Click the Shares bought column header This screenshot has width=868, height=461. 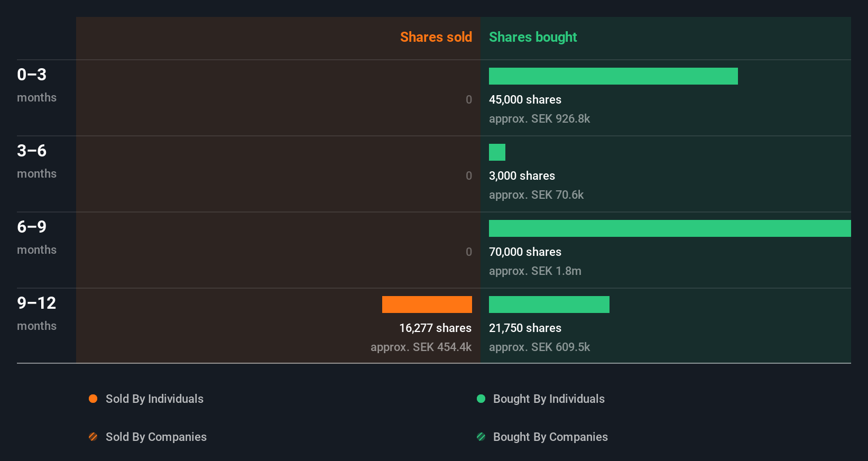coord(533,37)
